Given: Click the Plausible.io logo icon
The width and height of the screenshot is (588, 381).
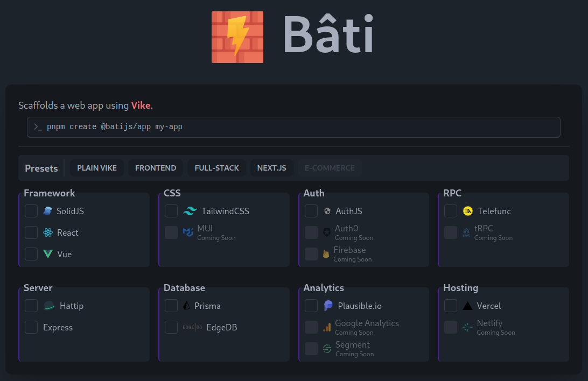Looking at the screenshot, I should pos(328,306).
